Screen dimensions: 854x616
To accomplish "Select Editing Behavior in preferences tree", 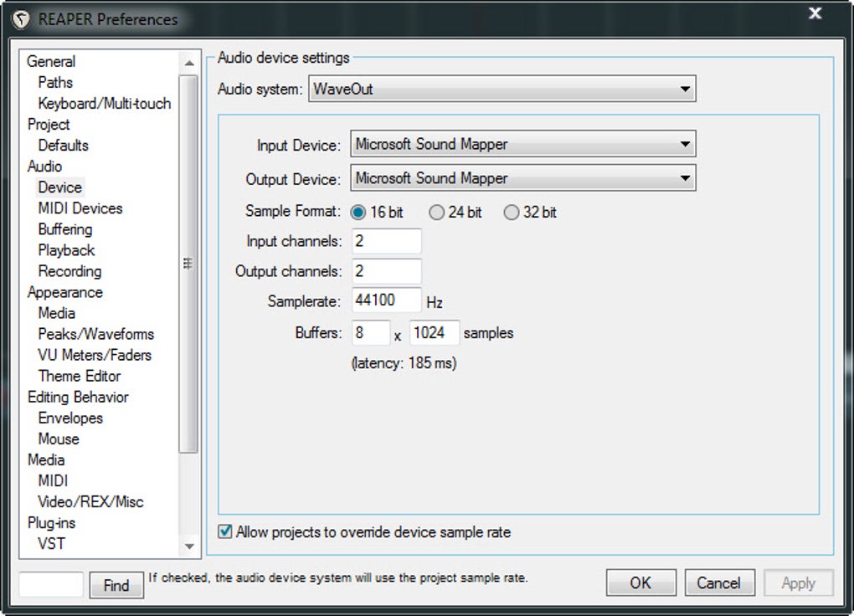I will pos(79,397).
